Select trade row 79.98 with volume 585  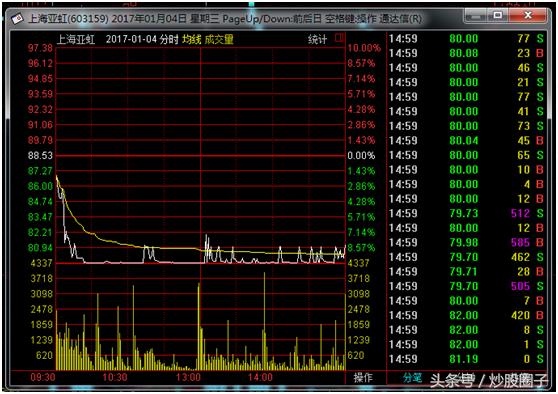[x=466, y=243]
